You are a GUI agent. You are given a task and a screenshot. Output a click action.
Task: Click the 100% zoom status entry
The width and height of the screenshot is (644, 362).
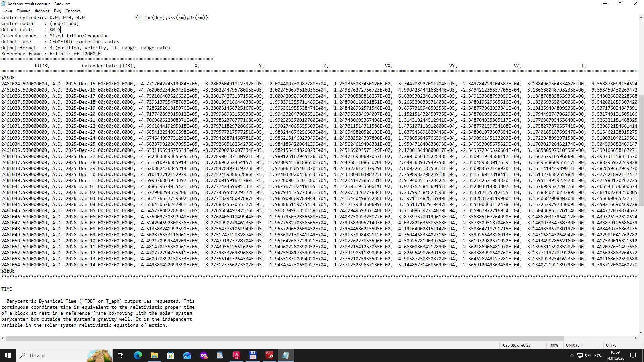[x=554, y=345]
